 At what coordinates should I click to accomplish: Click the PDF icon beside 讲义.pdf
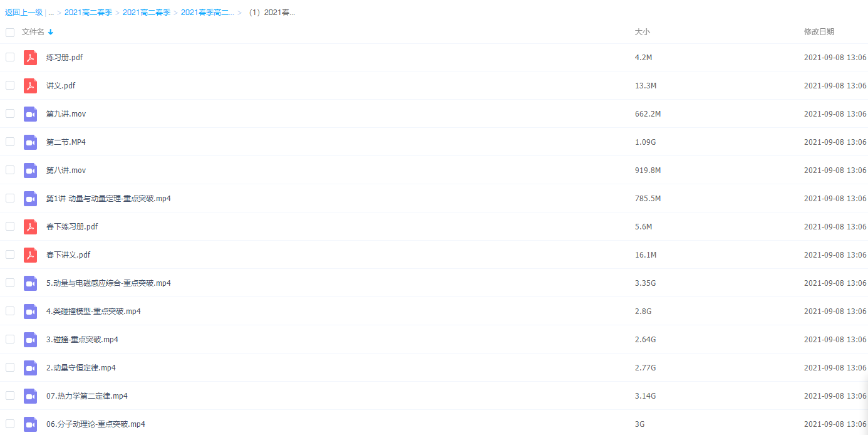pyautogui.click(x=30, y=86)
